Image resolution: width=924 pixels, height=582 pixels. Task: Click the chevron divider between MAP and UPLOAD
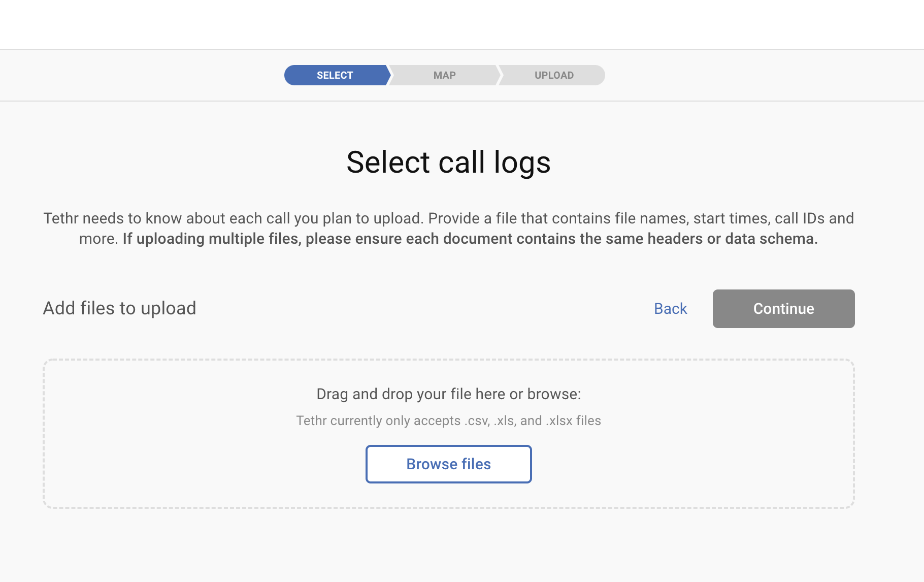(499, 75)
